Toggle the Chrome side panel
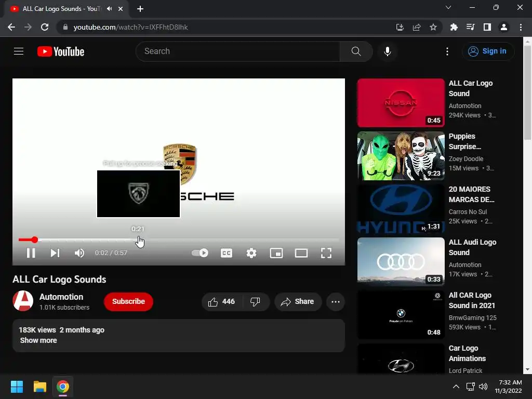Image resolution: width=532 pixels, height=399 pixels. coord(487,27)
